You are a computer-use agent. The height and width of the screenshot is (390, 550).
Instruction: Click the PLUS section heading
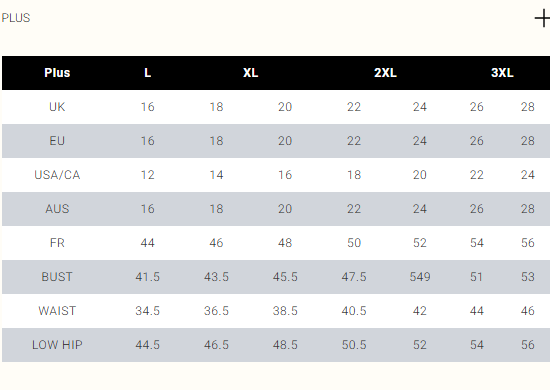click(x=16, y=18)
